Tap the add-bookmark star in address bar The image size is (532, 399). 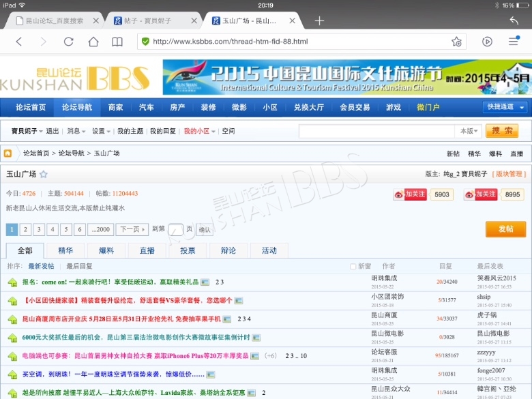pyautogui.click(x=456, y=42)
